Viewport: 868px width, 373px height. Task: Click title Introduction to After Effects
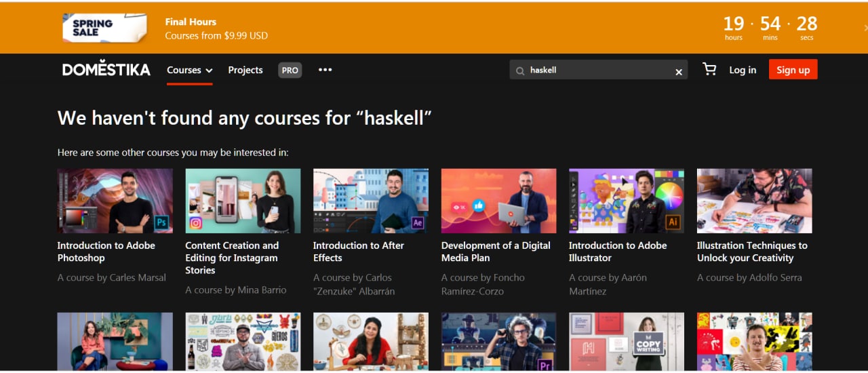tap(359, 252)
